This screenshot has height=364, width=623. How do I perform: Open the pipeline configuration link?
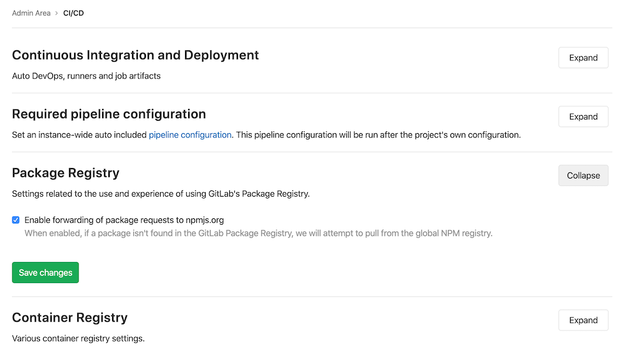tap(190, 135)
